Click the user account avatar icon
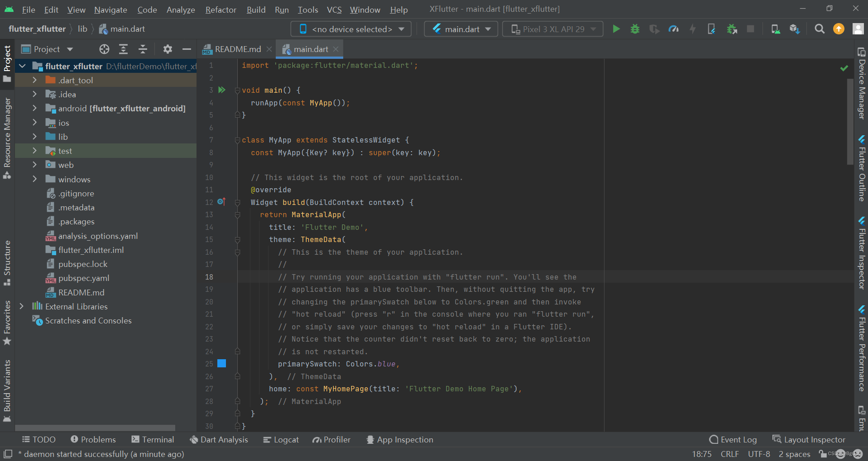Image resolution: width=868 pixels, height=461 pixels. pos(858,29)
